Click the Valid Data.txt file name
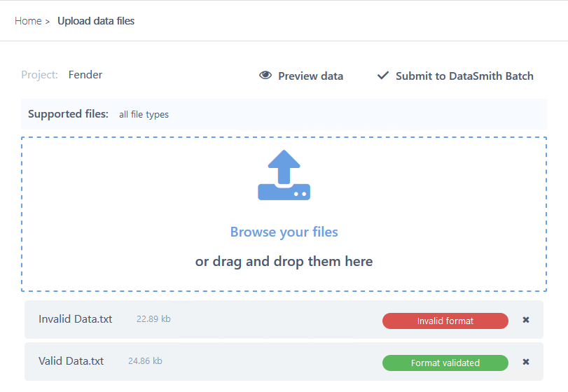Viewport: 568px width, 392px height. coord(71,361)
